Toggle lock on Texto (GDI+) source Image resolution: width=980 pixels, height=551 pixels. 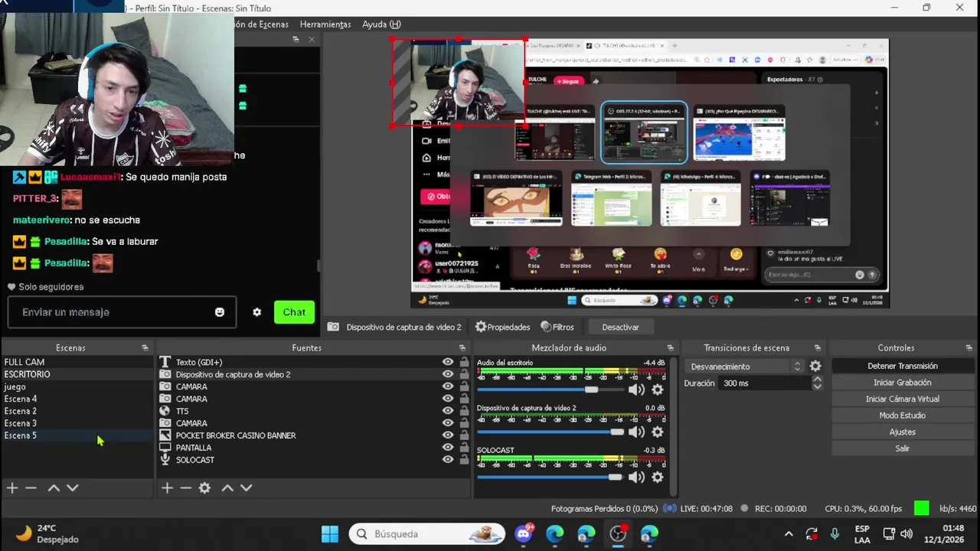[x=464, y=362]
